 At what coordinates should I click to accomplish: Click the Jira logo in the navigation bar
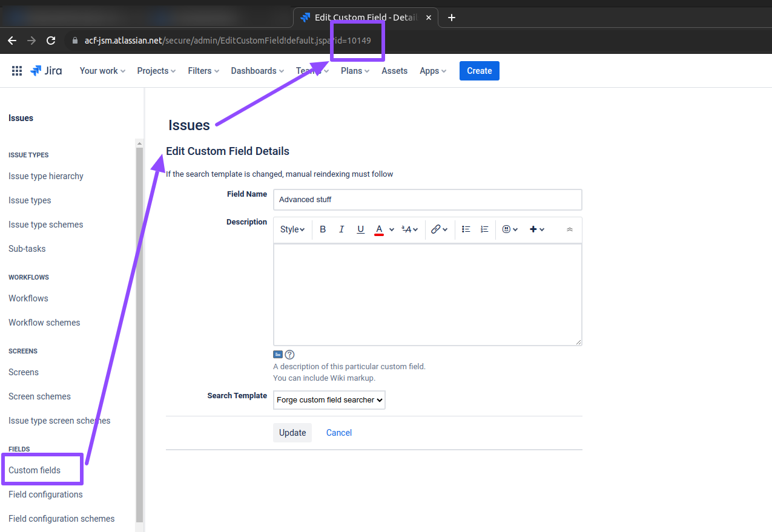pos(46,70)
